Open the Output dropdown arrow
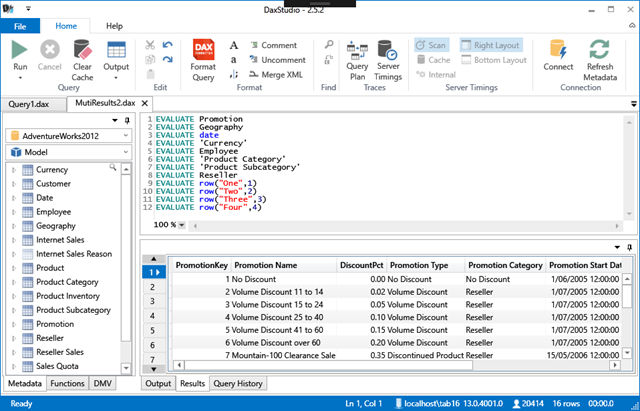The image size is (640, 411). point(116,78)
